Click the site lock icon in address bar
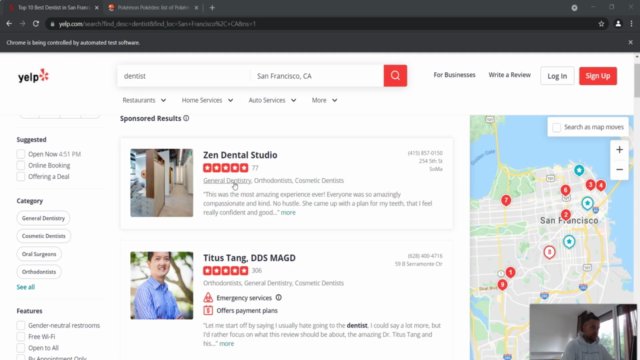This screenshot has width=640, height=360. [x=52, y=24]
